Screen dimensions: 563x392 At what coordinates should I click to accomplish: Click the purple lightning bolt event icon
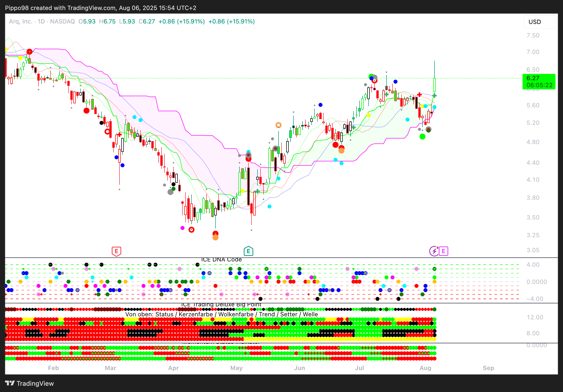click(x=434, y=251)
